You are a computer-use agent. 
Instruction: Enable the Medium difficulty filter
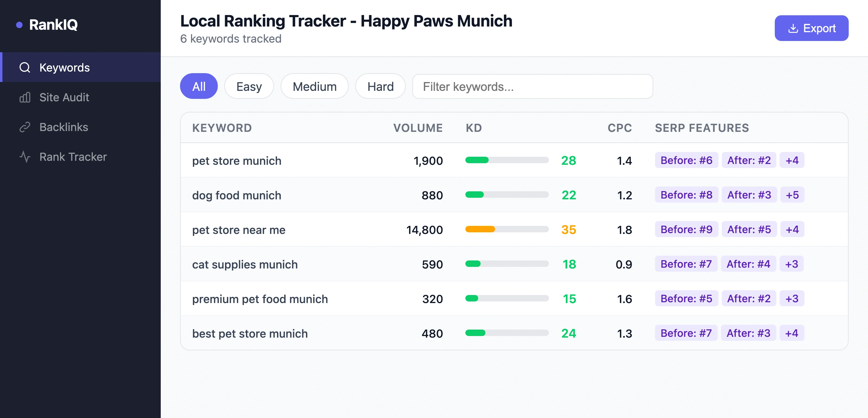314,86
